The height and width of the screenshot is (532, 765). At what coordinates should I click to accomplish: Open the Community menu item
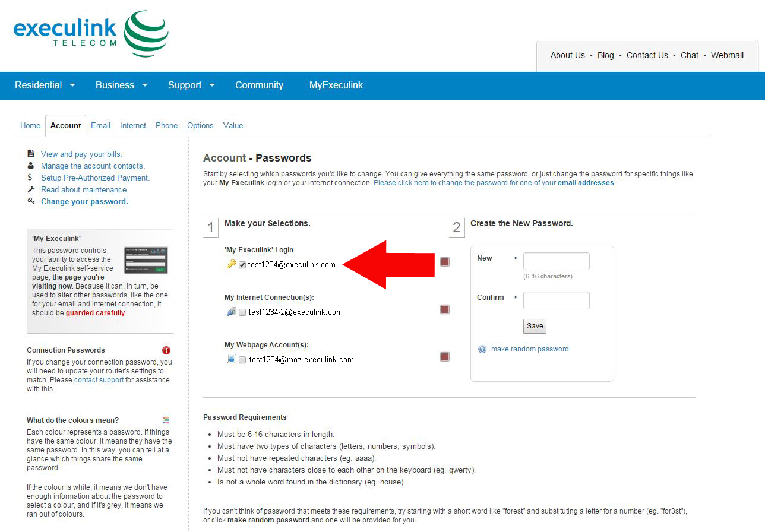point(259,85)
